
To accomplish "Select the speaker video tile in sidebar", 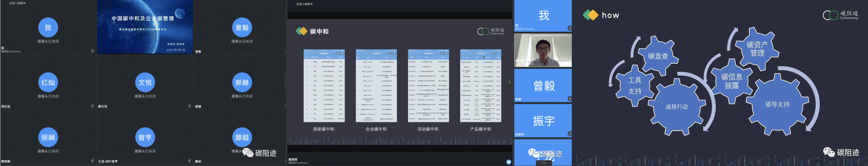I will (x=543, y=50).
